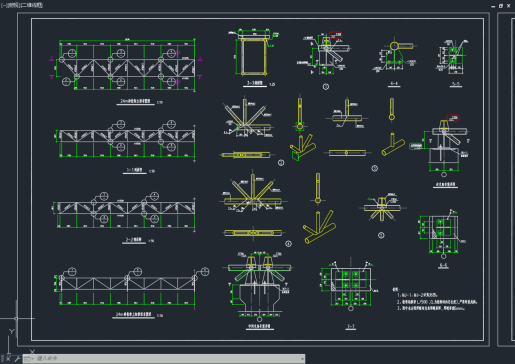Open recent commands dropdown in command line
This screenshot has width=515, height=364.
point(29,359)
